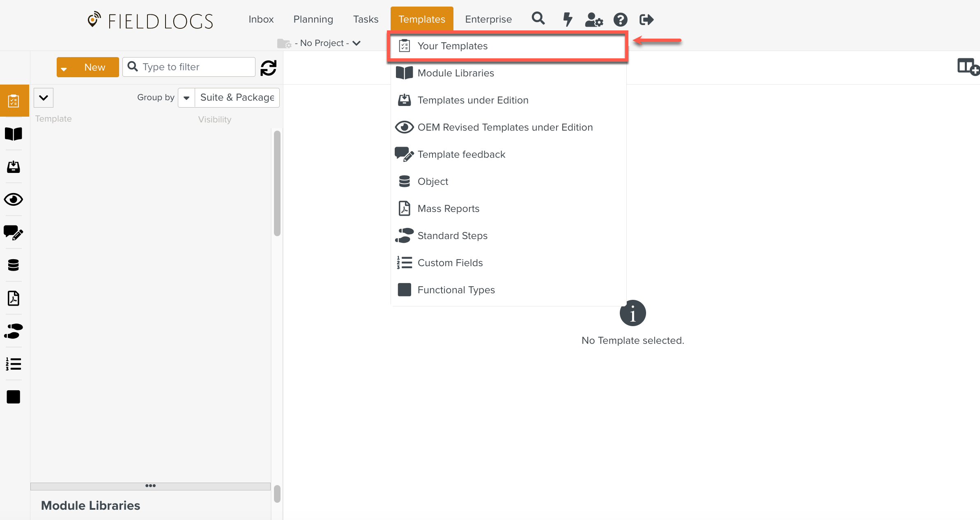980x520 pixels.
Task: Open Mass Reports sidebar PDF icon
Action: (14, 298)
